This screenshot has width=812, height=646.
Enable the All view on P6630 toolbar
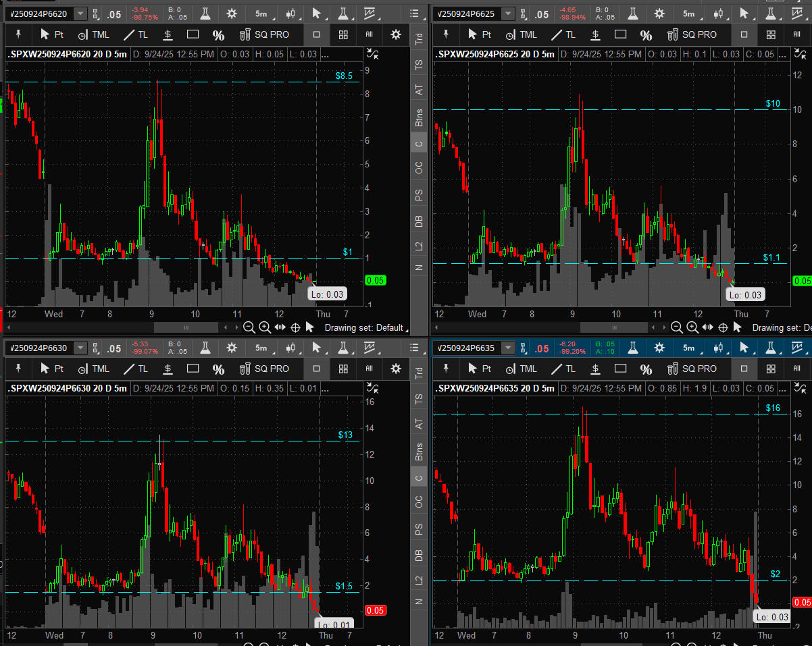(369, 369)
